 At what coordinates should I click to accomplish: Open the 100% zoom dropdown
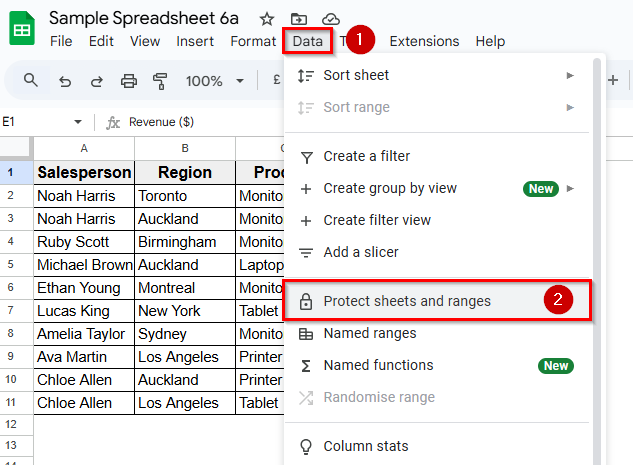coord(214,81)
